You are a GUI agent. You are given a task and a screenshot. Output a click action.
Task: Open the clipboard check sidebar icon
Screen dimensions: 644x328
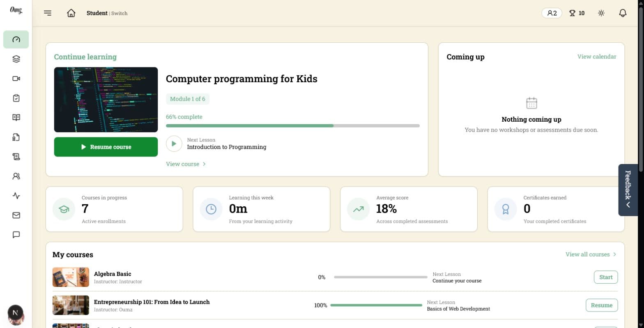(x=16, y=98)
